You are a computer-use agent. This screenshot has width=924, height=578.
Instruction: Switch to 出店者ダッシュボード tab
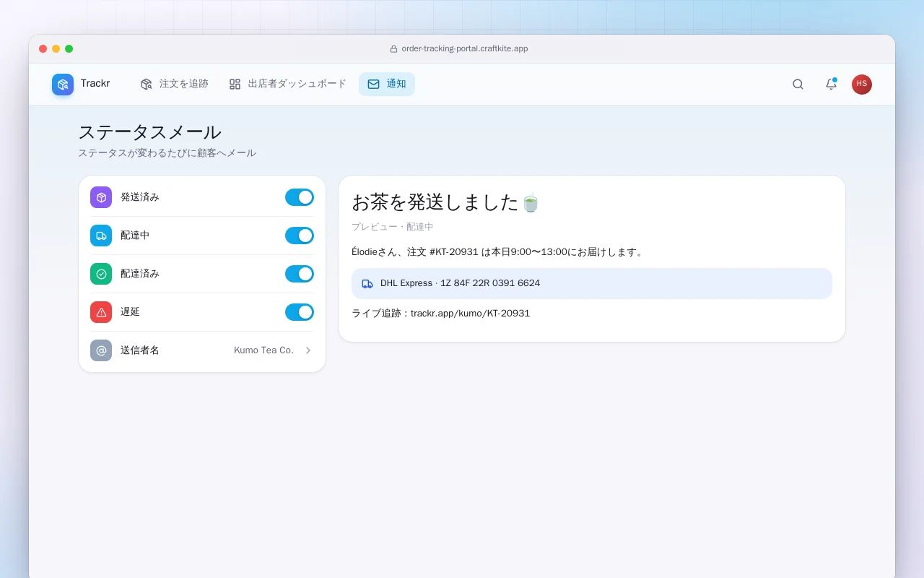point(288,84)
